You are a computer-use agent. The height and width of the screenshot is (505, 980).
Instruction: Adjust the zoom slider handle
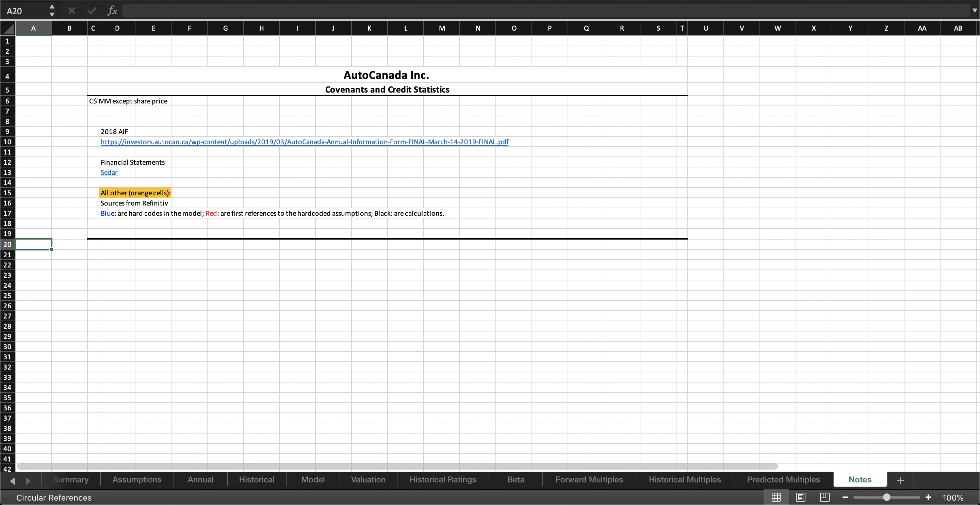[887, 497]
